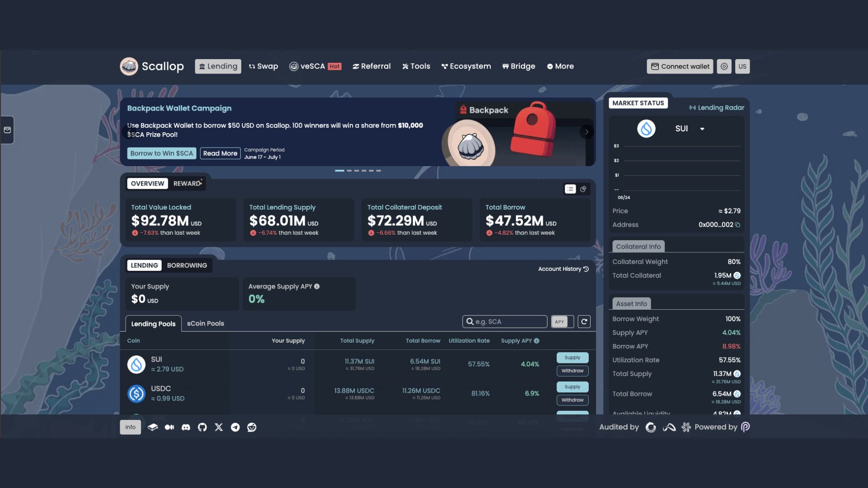Switch to the BORROWING tab
This screenshot has width=868, height=488.
click(187, 265)
